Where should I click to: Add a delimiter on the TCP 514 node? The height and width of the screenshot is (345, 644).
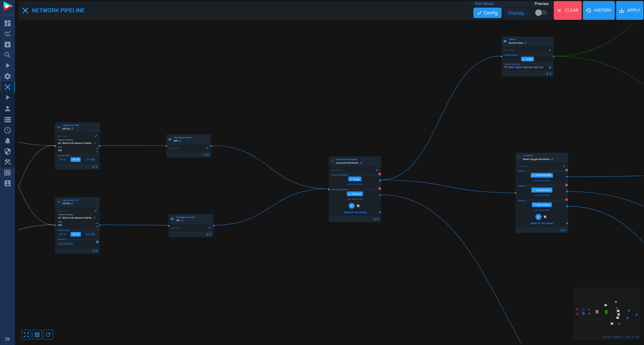pyautogui.click(x=97, y=242)
